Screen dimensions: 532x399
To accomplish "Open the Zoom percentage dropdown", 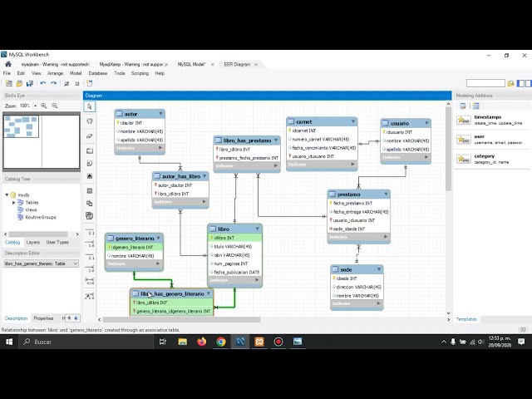I will (x=35, y=106).
